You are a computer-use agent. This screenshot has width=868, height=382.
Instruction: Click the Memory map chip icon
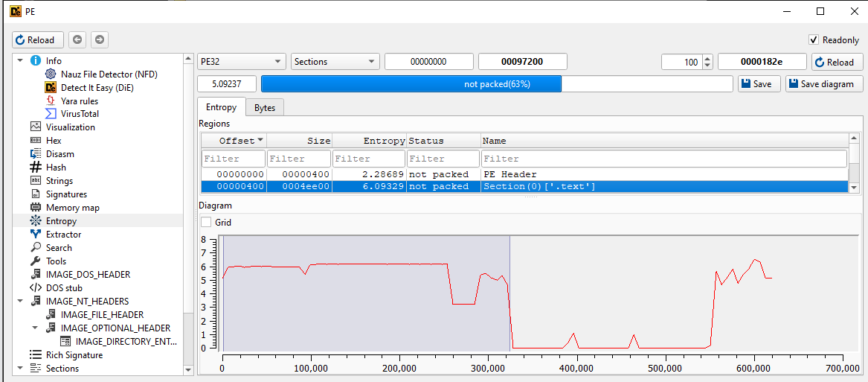36,207
